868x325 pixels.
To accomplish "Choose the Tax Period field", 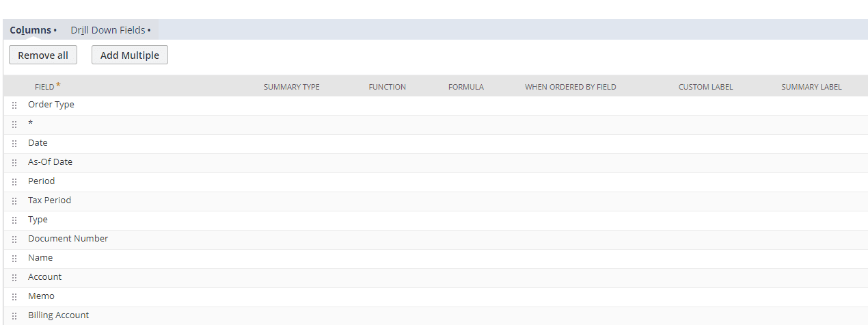I will click(49, 200).
